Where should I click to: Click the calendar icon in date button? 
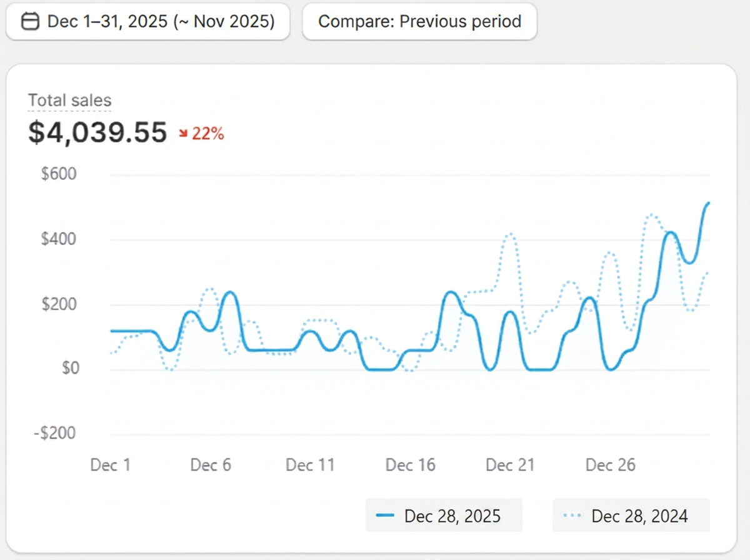tap(30, 22)
